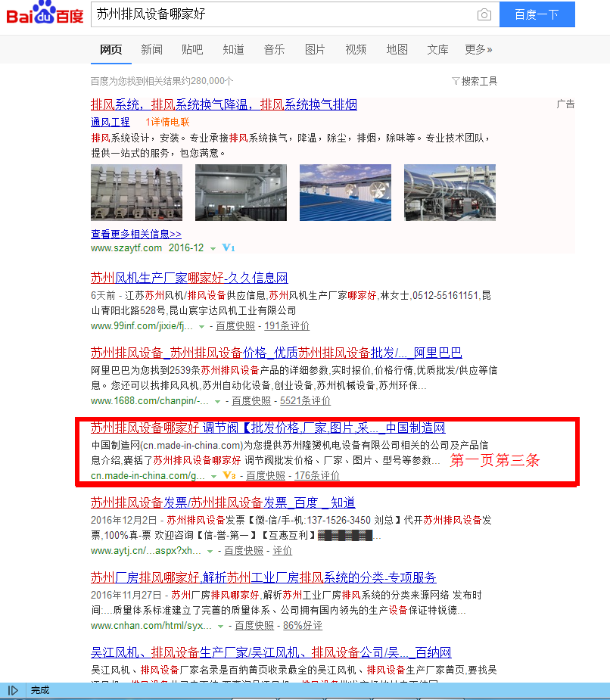Open the 中国制造网 result title

pos(268,428)
